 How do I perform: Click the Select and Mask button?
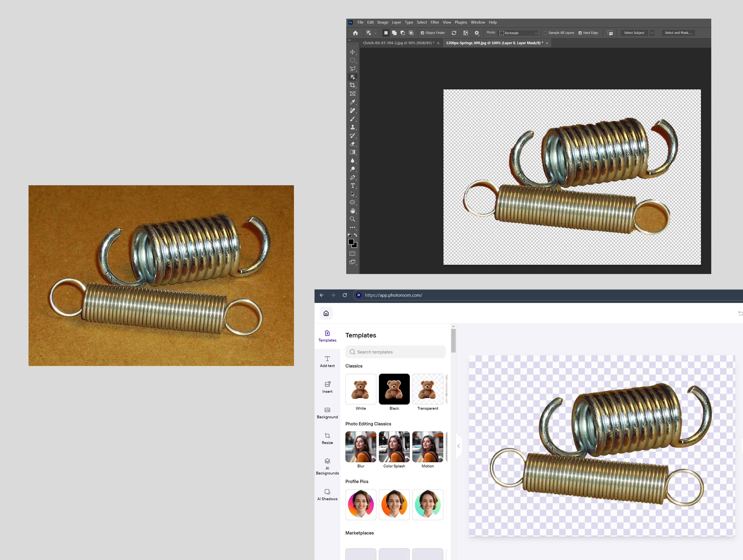tap(678, 33)
